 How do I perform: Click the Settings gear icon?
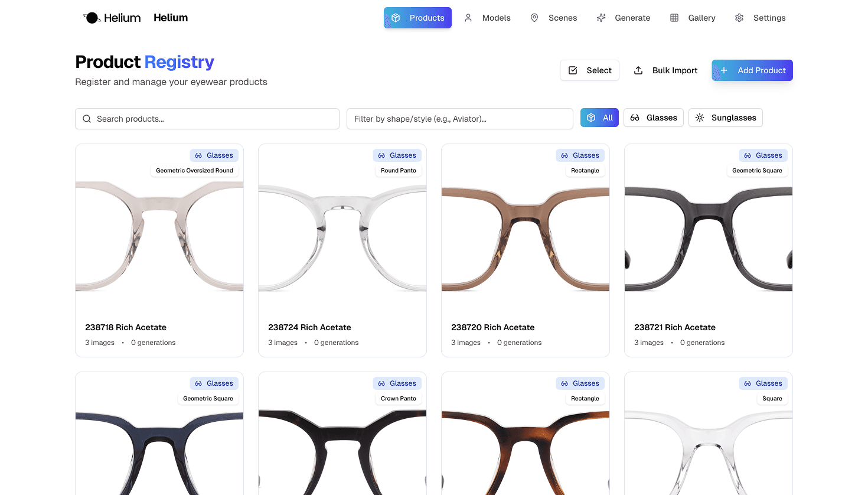pos(739,18)
